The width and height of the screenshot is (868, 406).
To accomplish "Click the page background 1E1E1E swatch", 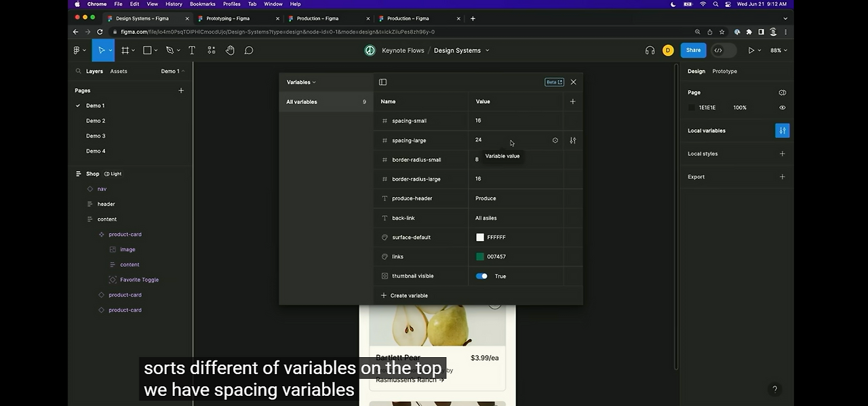I will click(x=692, y=107).
